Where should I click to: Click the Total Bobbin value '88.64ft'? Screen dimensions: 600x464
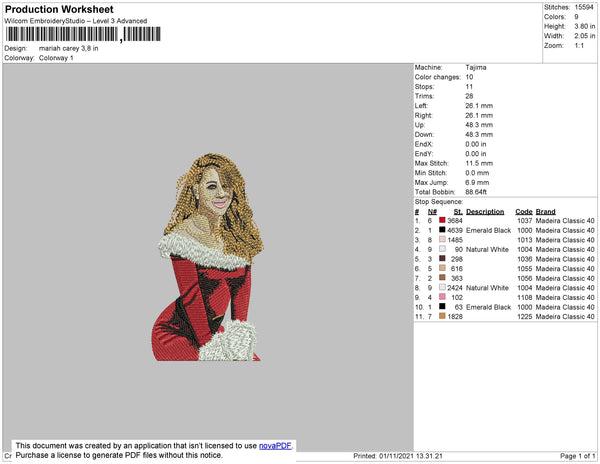476,192
